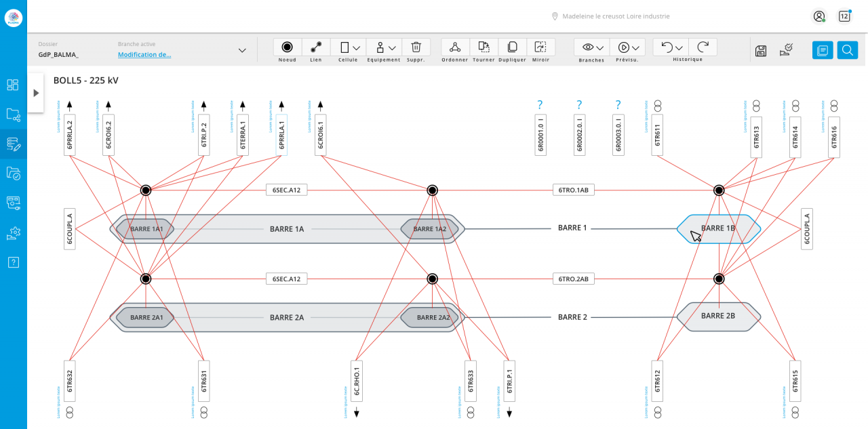Viewport: 868px width, 429px height.
Task: Click the Suppr. trash icon
Action: (416, 47)
